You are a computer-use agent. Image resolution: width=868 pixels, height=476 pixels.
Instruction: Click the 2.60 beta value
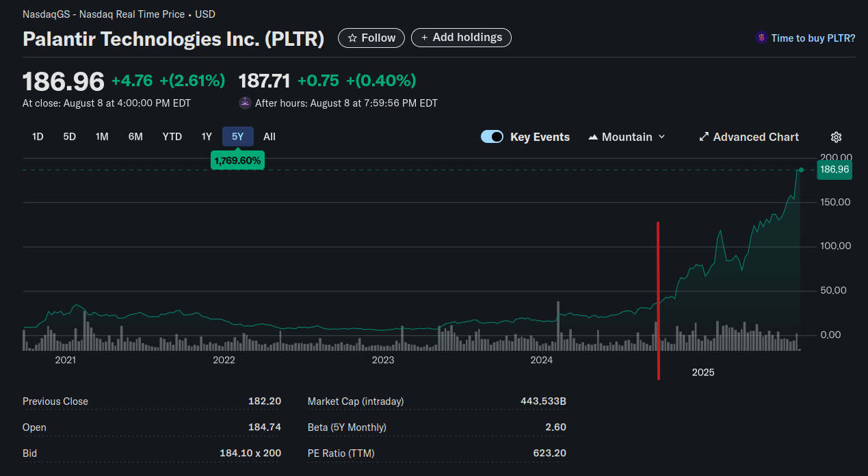[x=556, y=427]
